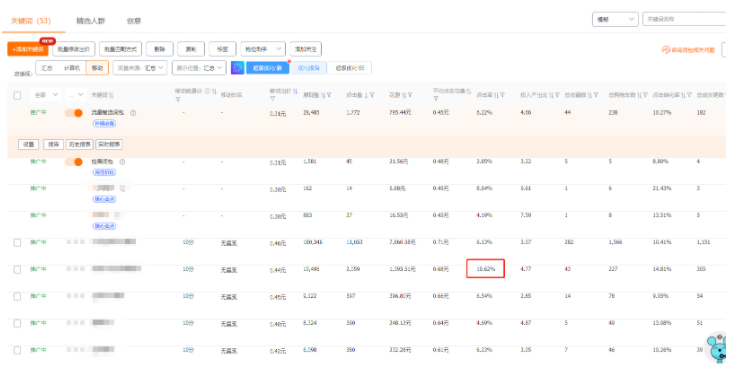
Task: Click the blue-purple gradient icon before the blue button
Action: pos(237,68)
